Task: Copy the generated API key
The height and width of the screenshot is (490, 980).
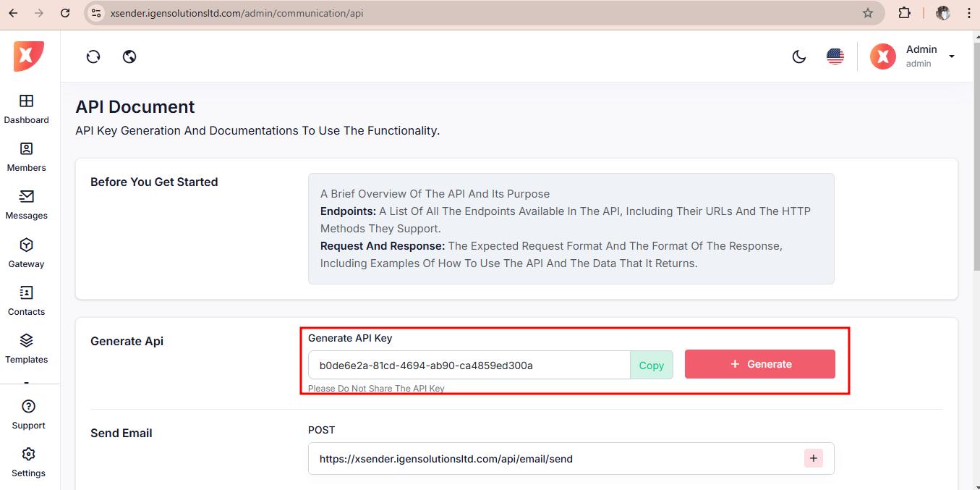Action: coord(651,366)
